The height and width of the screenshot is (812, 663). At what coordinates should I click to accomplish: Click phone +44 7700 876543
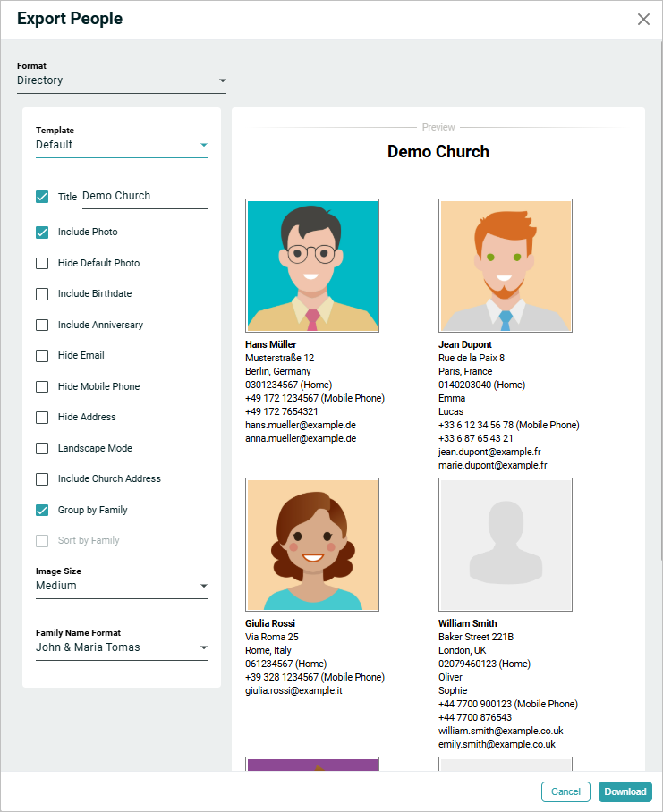pos(475,718)
